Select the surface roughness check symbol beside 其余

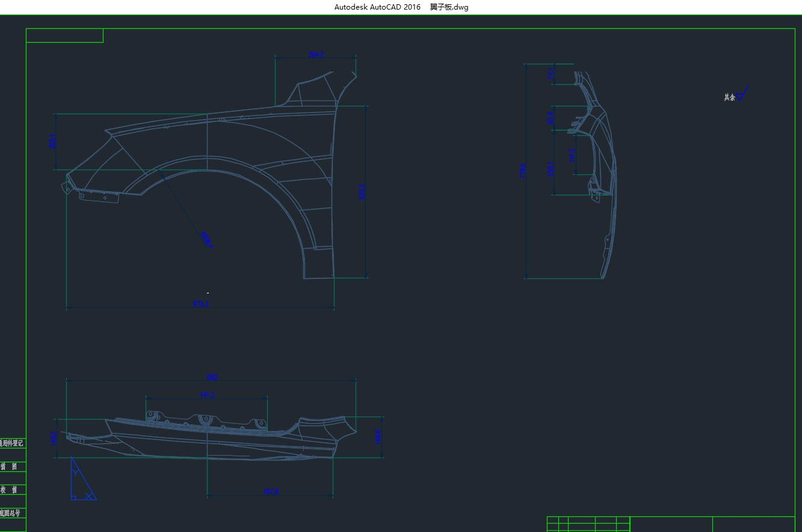point(743,93)
